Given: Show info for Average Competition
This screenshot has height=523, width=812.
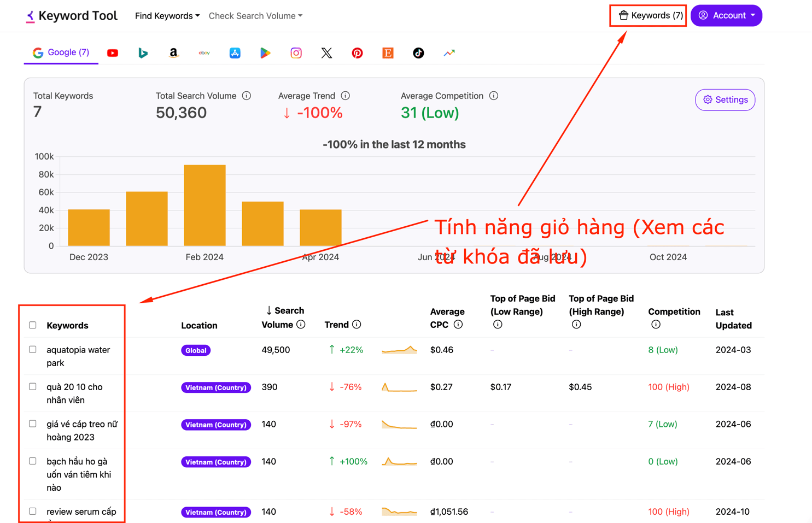Looking at the screenshot, I should click(x=494, y=96).
